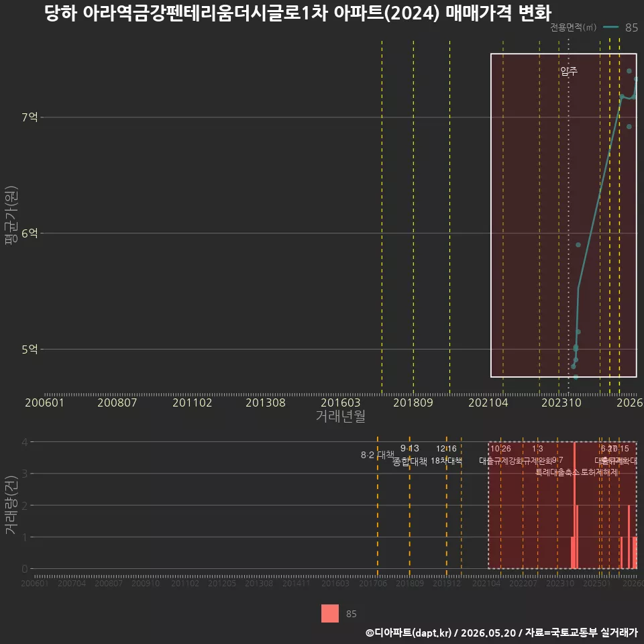Click volume chart x-axis label 200704
This screenshot has height=644, width=644.
72,583
